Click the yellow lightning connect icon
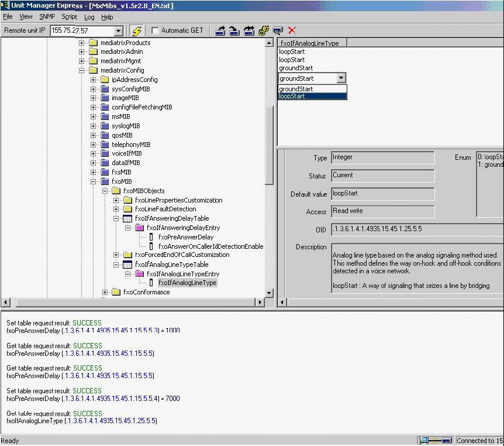This screenshot has height=446, width=504. click(137, 31)
